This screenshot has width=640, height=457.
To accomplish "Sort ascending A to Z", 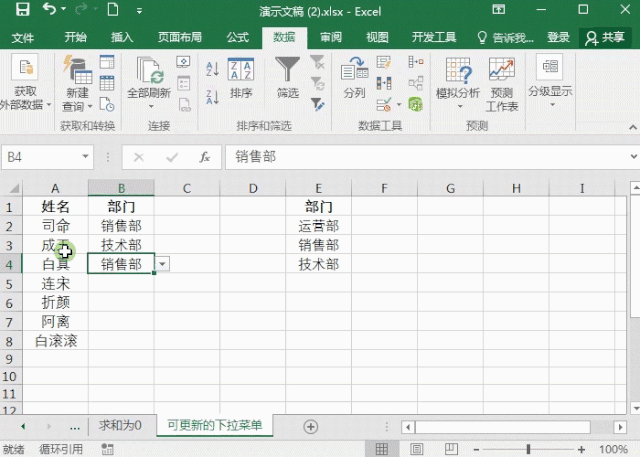I will [213, 69].
